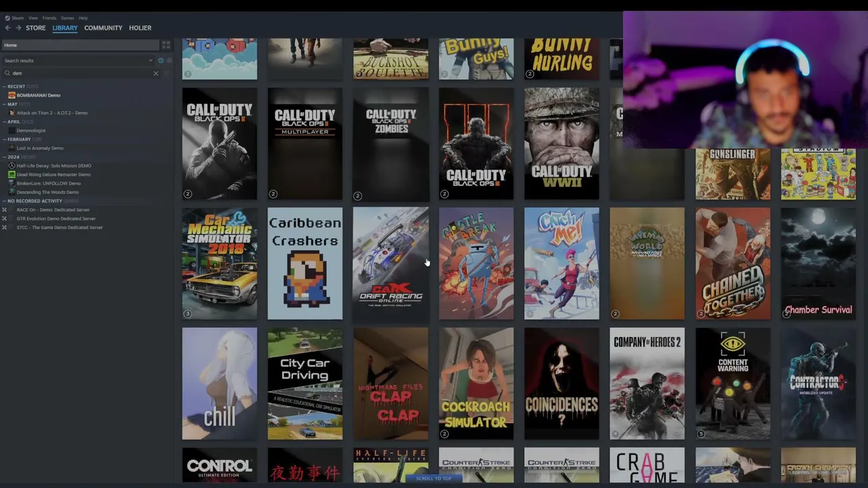Select Attack on Titan 2 Demo entry
The height and width of the screenshot is (488, 868).
coord(52,113)
